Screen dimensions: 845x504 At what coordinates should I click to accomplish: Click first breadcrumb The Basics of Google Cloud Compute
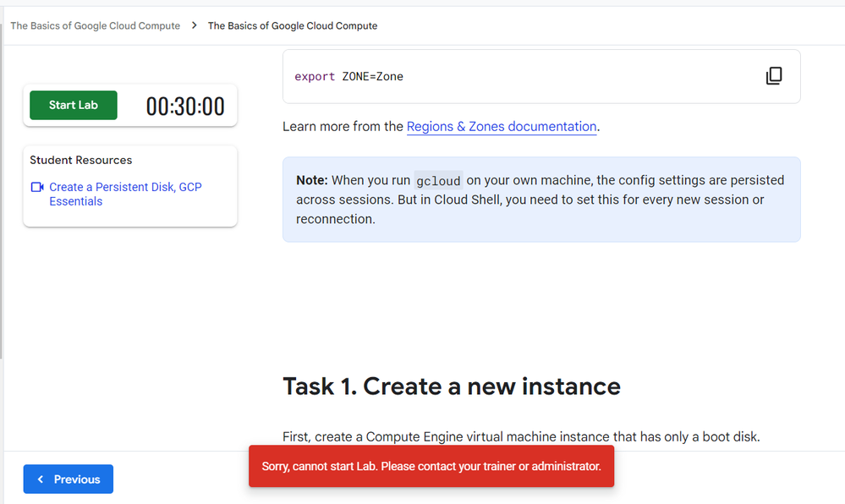pos(95,26)
